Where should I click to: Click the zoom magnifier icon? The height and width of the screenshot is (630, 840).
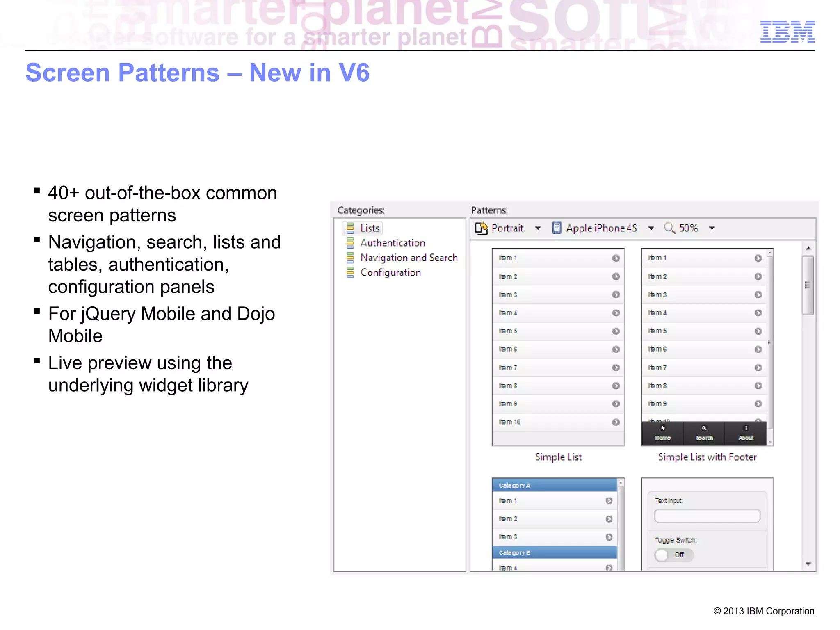pos(669,228)
